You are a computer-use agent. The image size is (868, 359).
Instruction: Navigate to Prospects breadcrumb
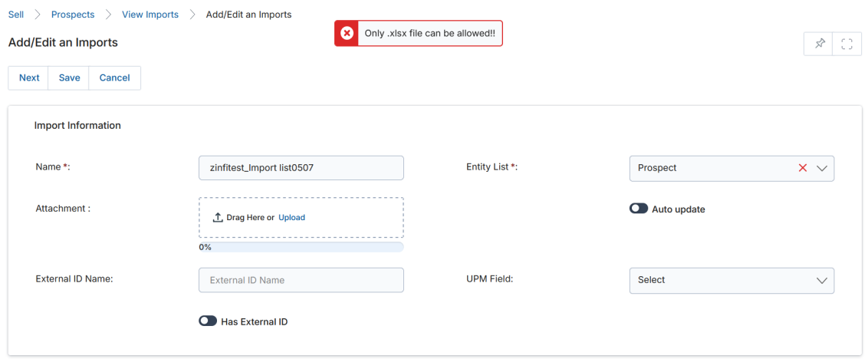(73, 15)
